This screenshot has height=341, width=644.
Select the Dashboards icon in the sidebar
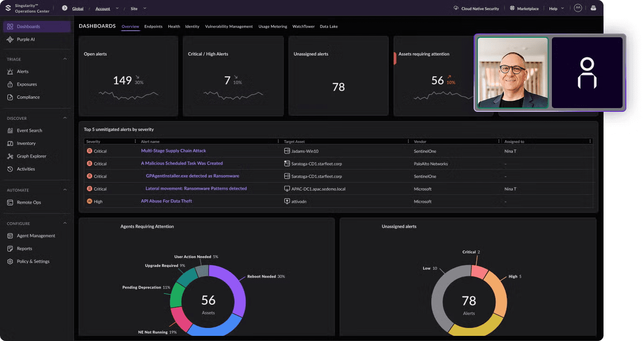click(x=10, y=26)
